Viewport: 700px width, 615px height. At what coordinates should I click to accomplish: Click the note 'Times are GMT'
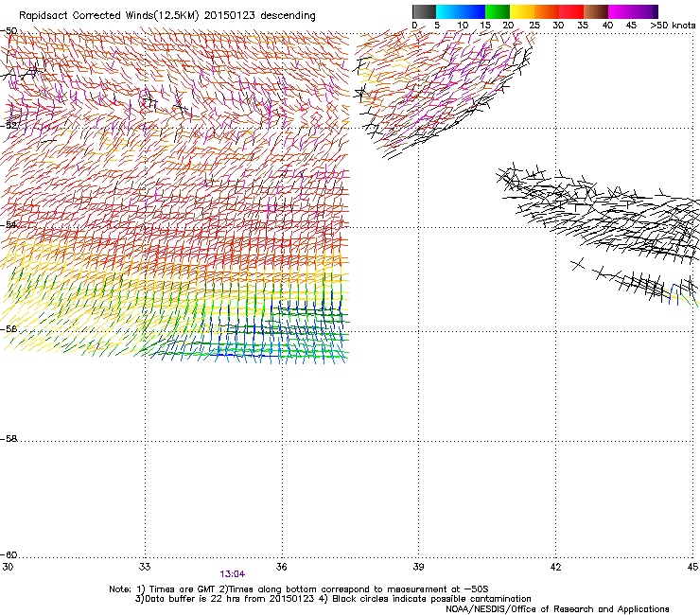[x=183, y=589]
